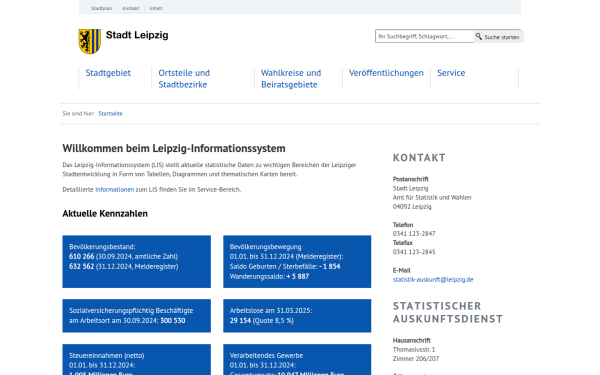
Task: Click the Verarbeitendes Gewerbe tile
Action: 297,359
